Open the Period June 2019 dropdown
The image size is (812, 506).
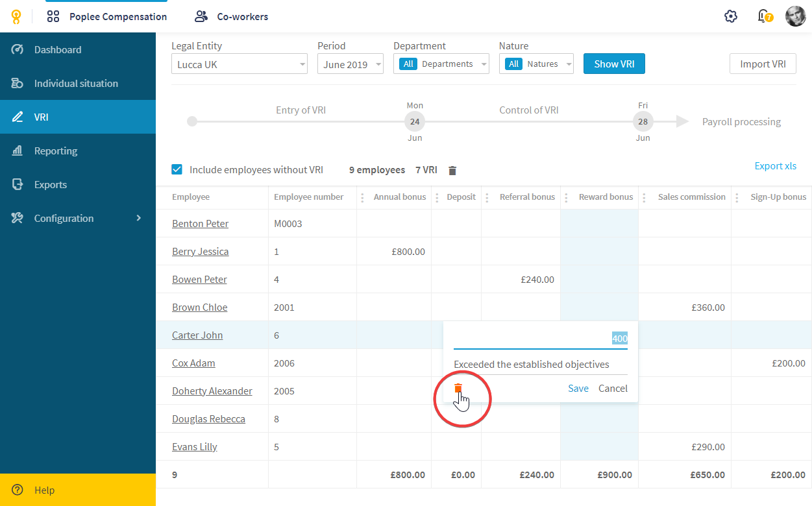click(351, 64)
